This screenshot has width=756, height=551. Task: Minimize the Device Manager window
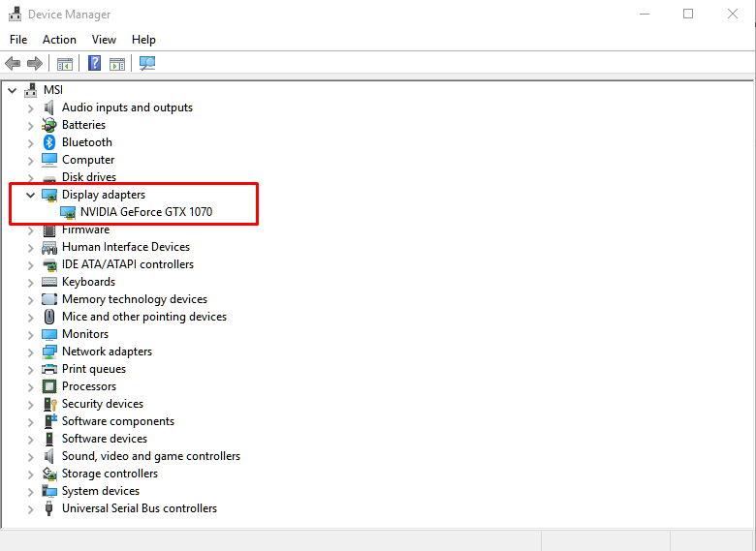[x=645, y=14]
